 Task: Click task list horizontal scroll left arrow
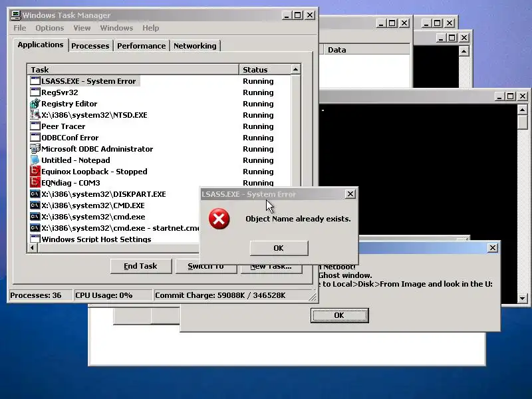pos(33,247)
